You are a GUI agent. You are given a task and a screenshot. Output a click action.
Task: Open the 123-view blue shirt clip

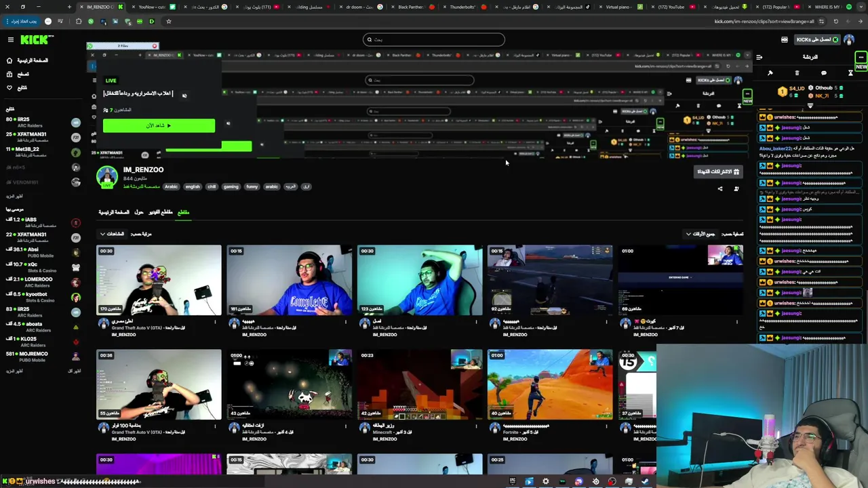click(420, 280)
